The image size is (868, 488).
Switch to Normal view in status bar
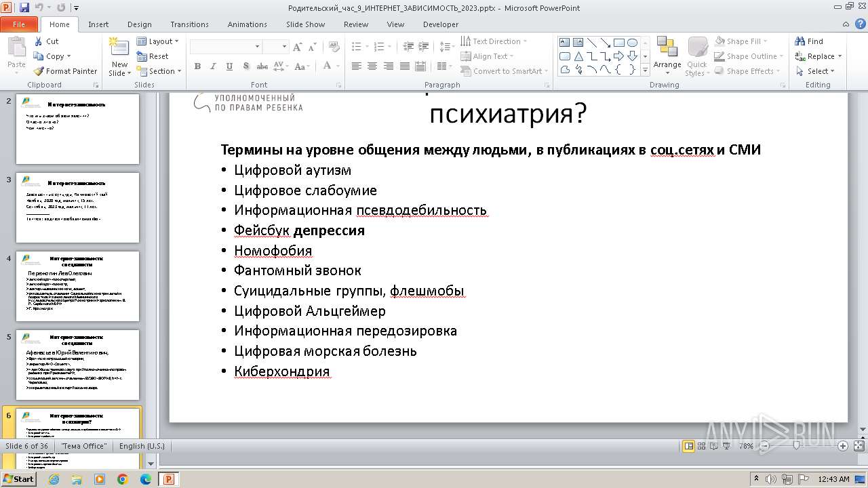tap(689, 446)
